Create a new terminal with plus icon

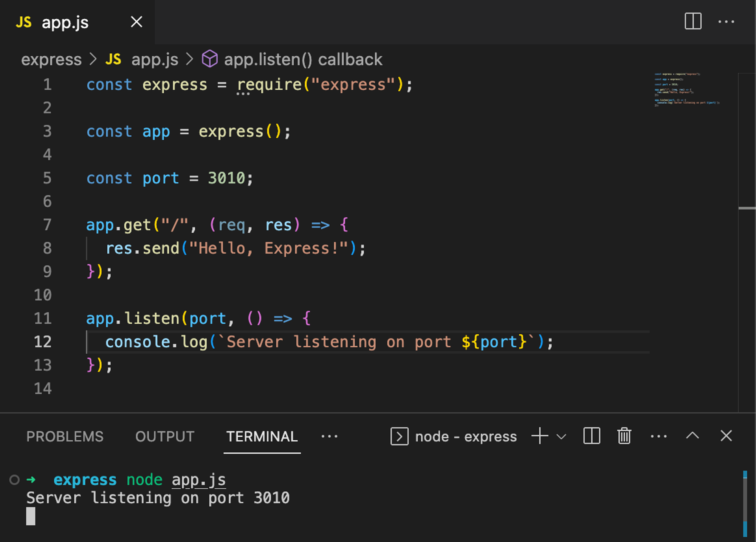[x=540, y=436]
